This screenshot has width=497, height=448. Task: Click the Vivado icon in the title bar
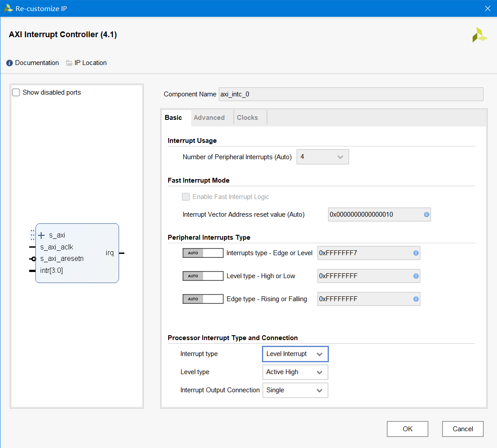coord(8,8)
